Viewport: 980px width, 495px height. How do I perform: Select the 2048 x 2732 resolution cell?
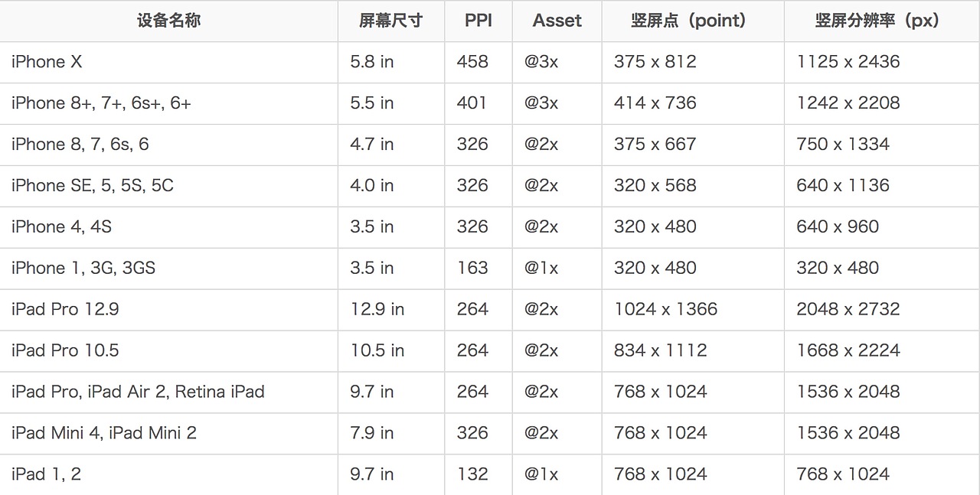848,310
